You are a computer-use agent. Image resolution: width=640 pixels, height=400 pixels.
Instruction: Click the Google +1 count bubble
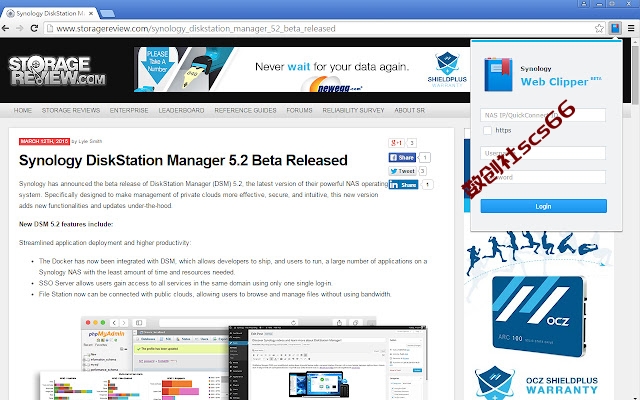pos(411,143)
